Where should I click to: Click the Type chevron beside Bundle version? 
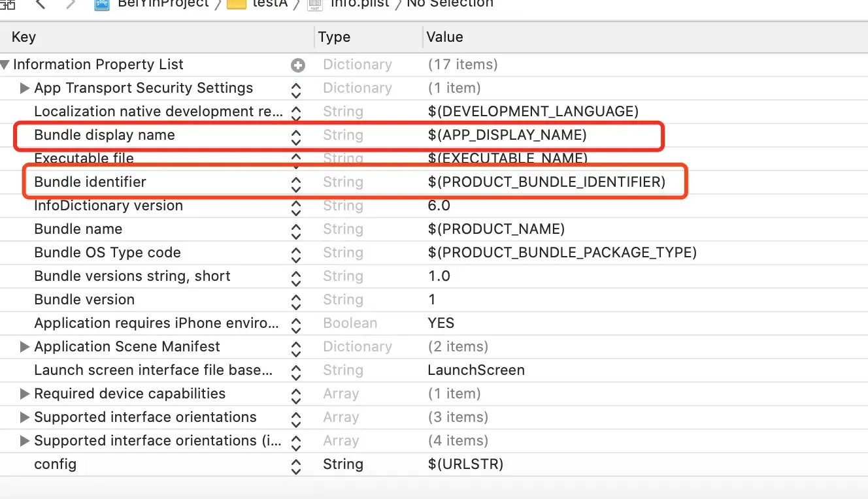point(296,299)
